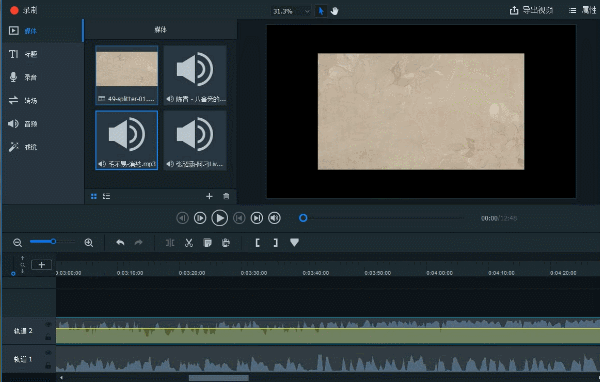This screenshot has width=600, height=382.
Task: Open the Properties panel button
Action: (583, 10)
